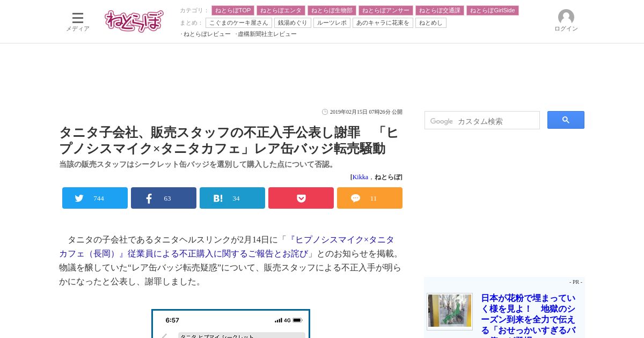Click the article headline タニタ子会社
Image resolution: width=644 pixels, height=338 pixels.
[229, 141]
